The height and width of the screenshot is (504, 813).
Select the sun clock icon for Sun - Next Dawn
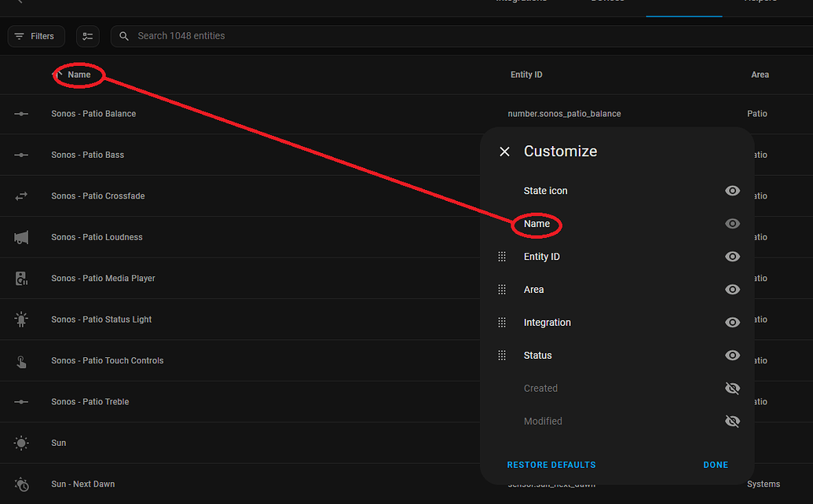coord(21,484)
